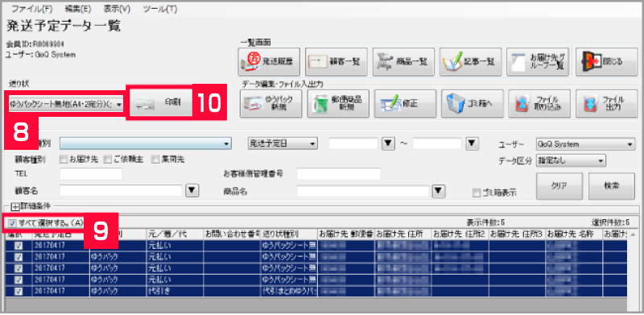This screenshot has width=644, height=315.
Task: Open the 発送履歴 shipping history screen
Action: pos(269,62)
